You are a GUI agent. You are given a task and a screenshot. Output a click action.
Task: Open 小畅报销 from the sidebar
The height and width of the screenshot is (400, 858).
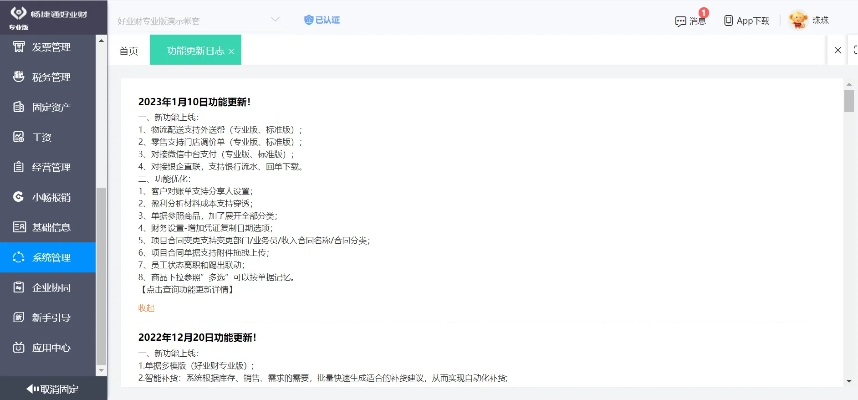(x=50, y=197)
